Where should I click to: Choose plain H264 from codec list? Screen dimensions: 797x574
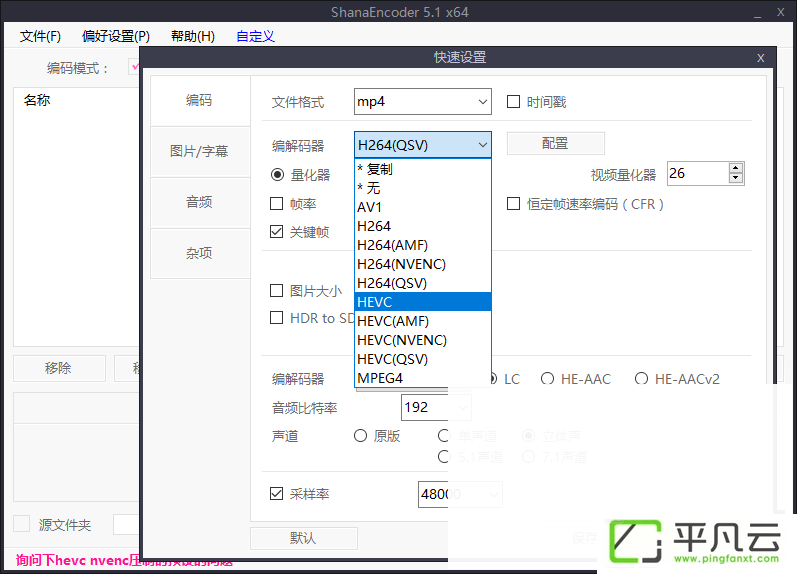(x=422, y=226)
